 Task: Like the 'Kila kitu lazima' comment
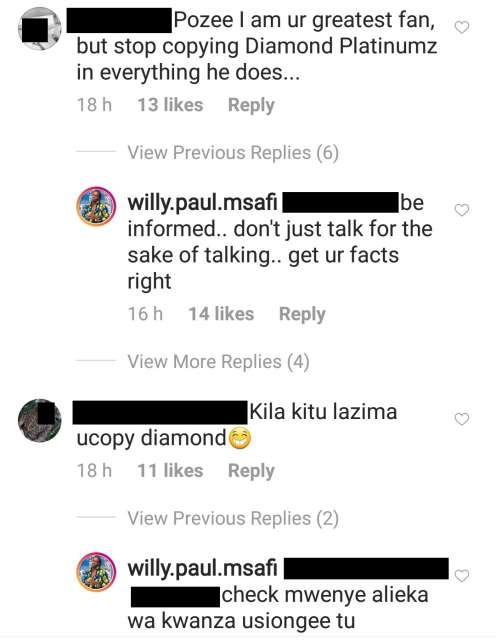(x=462, y=419)
